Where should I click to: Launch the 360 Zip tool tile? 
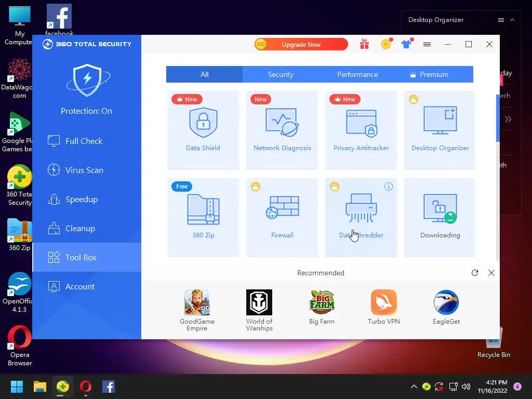click(203, 218)
